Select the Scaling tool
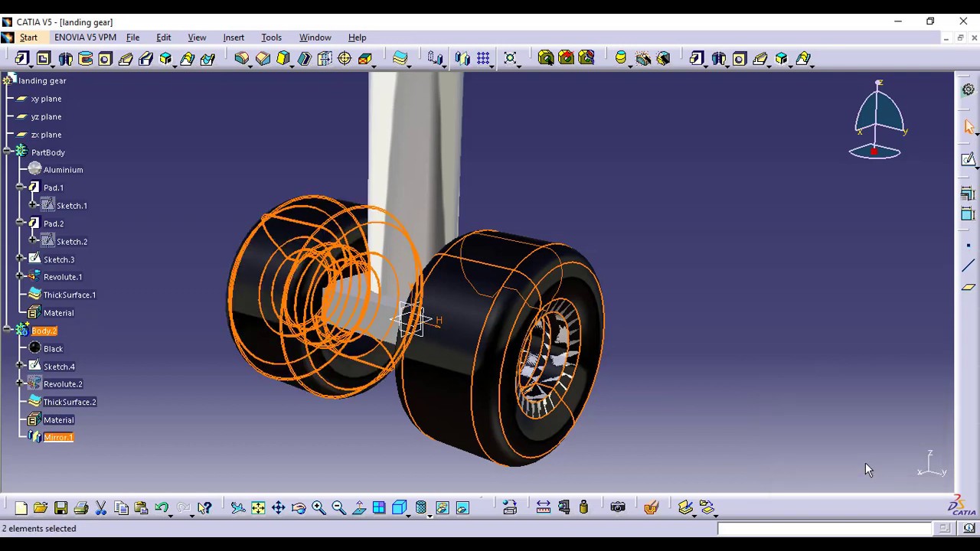Image resolution: width=980 pixels, height=551 pixels. [510, 58]
